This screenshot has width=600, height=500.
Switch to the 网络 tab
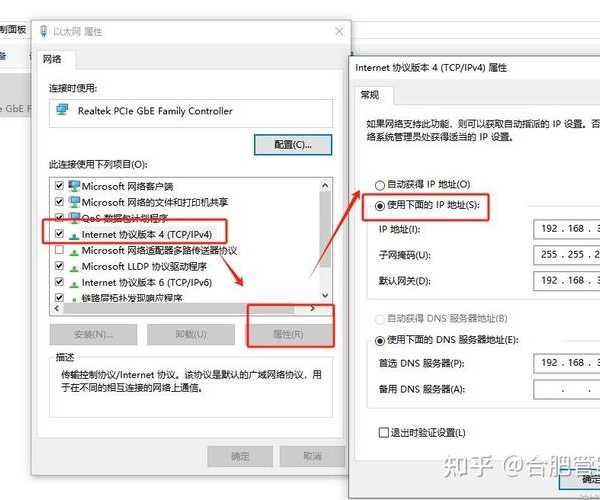pos(52,59)
